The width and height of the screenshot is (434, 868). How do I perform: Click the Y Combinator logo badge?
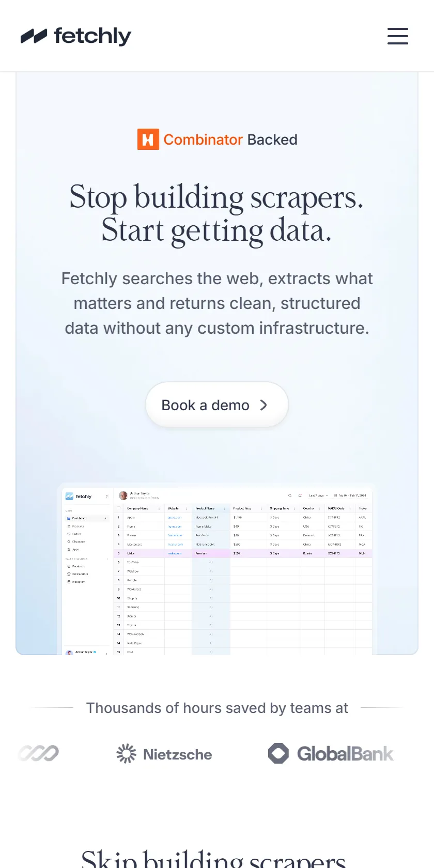coord(148,139)
